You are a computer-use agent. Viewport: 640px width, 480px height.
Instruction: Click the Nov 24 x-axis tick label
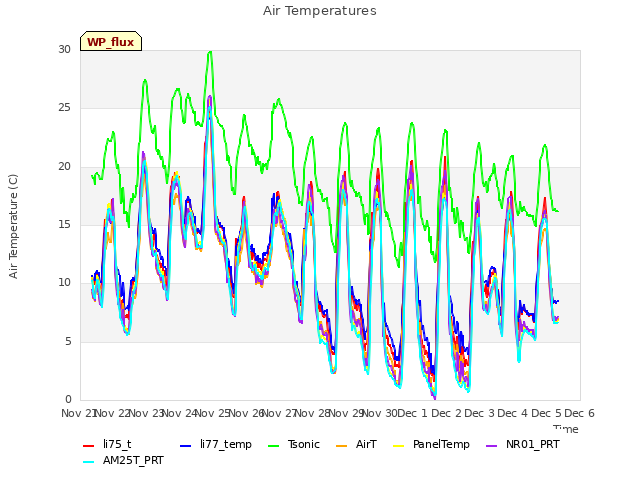coord(179,413)
